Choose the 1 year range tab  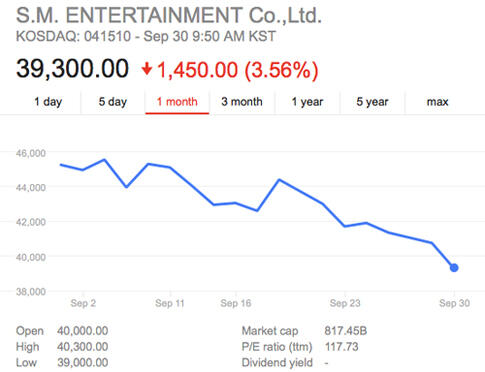click(307, 102)
